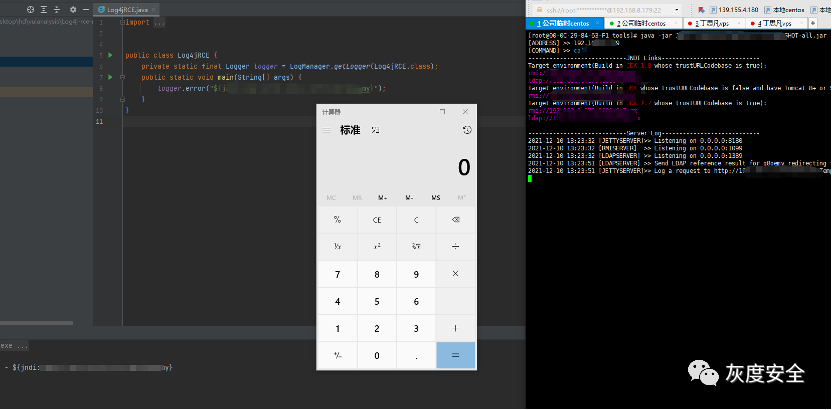Image resolution: width=832 pixels, height=410 pixels.
Task: Click digit 0 key in Calculator keypad
Action: [x=377, y=355]
